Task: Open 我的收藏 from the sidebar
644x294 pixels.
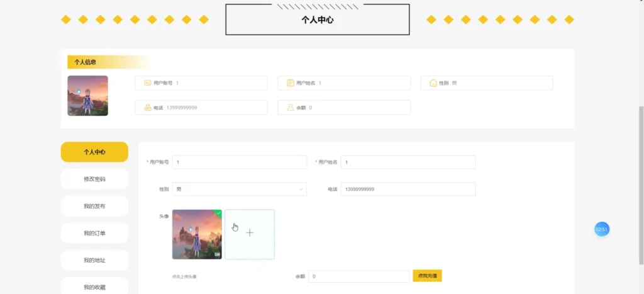Action: pyautogui.click(x=94, y=287)
